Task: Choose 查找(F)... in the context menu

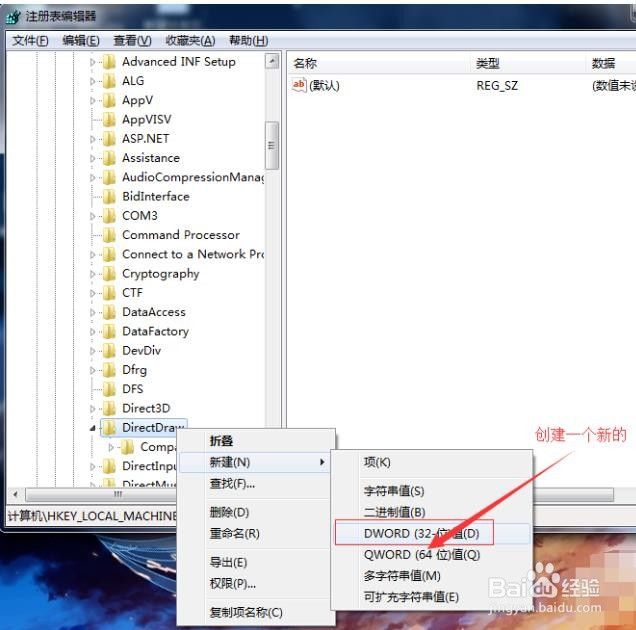Action: click(256, 484)
